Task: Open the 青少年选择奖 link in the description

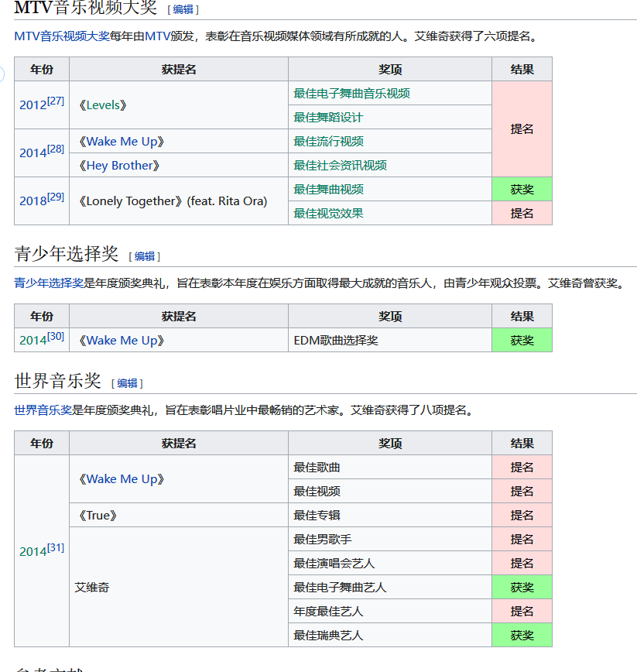Action: 49,283
